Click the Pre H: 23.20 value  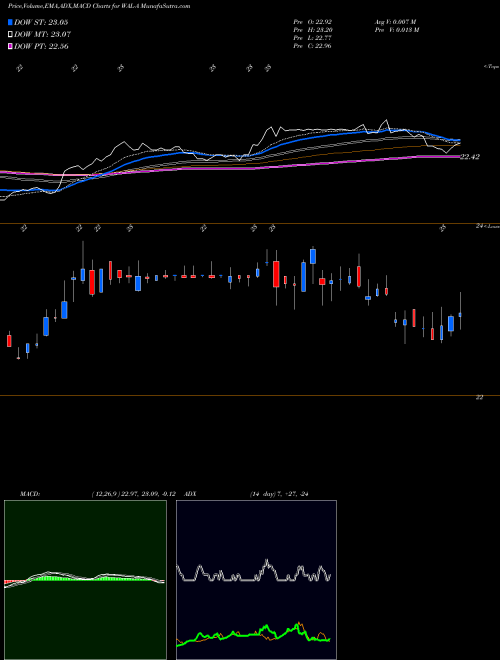(312, 30)
